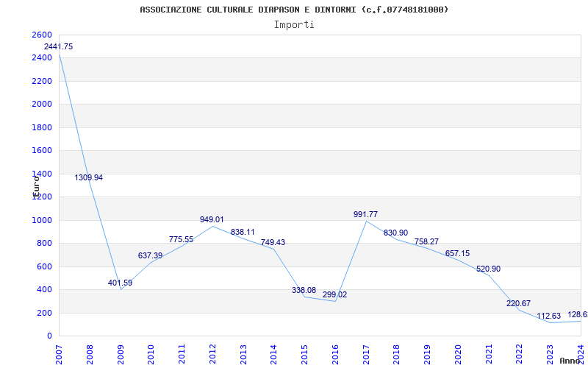Select the 838.11 data label
This screenshot has width=588, height=368.
243,233
